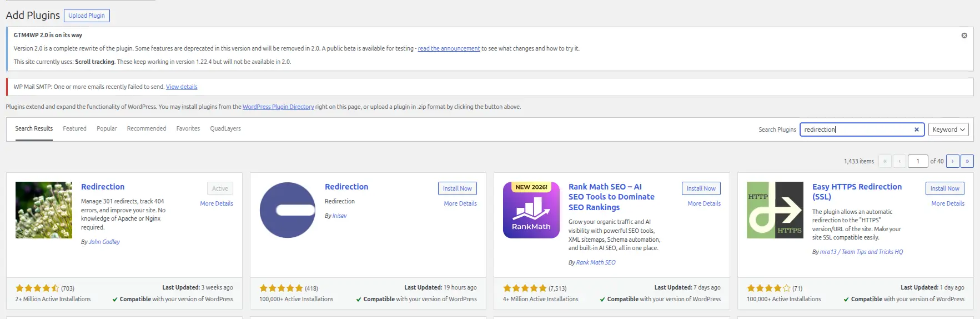Click the '2+ Million Active Installations' text
Viewport: 980px width, 319px height.
point(53,299)
